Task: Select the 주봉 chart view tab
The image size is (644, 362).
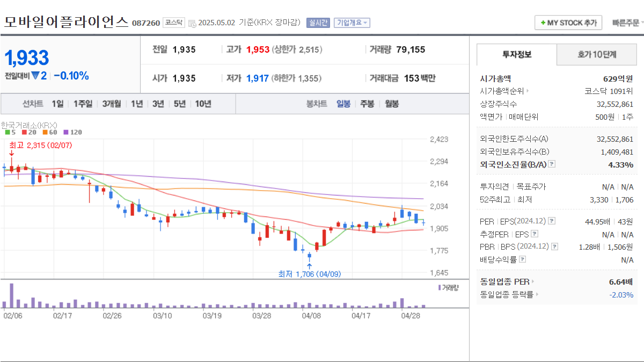Action: (367, 103)
